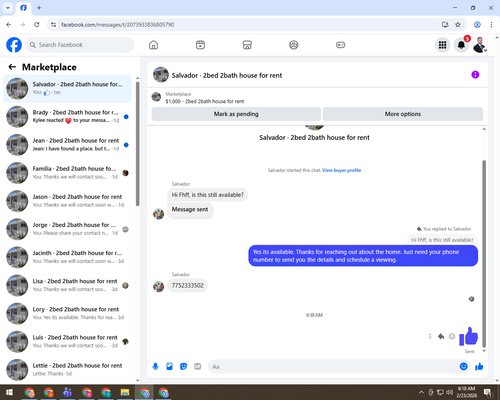Screen dimensions: 500x400
Task: Select the Salvador conversation in the list
Action: tap(67, 88)
